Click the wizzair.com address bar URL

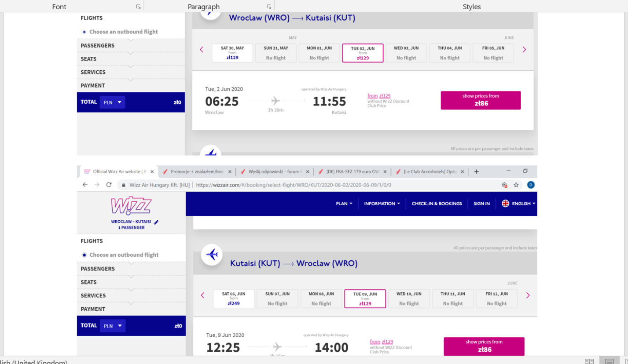click(x=293, y=185)
